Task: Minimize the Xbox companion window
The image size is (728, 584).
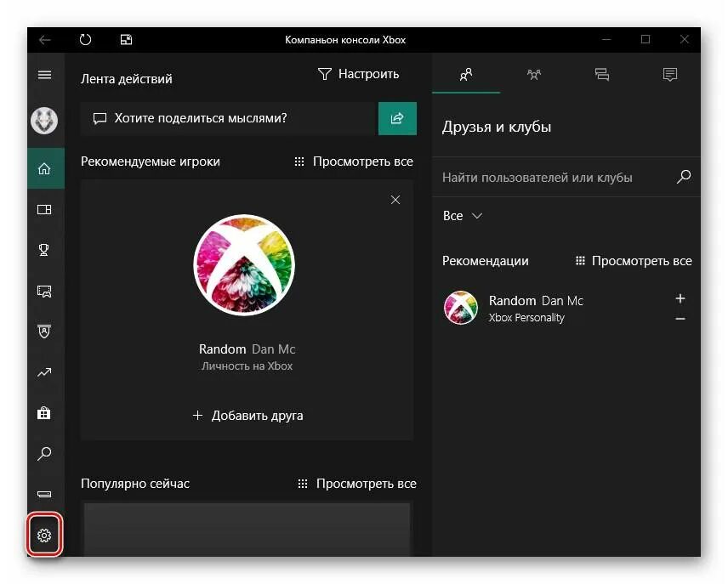Action: pos(606,39)
